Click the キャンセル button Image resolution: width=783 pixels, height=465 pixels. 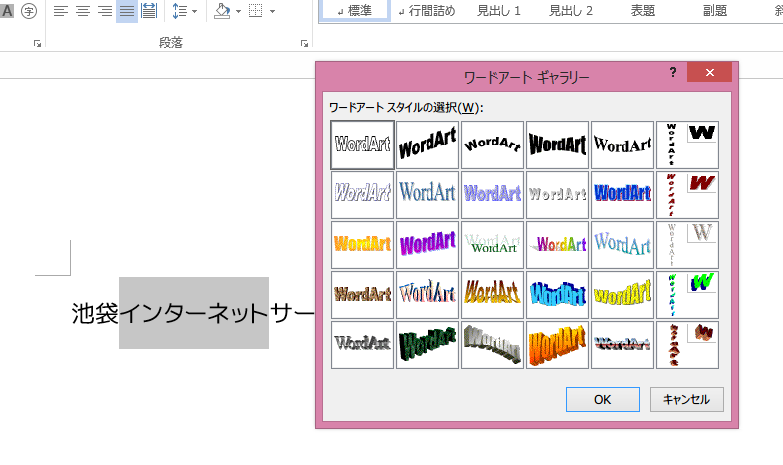(687, 400)
